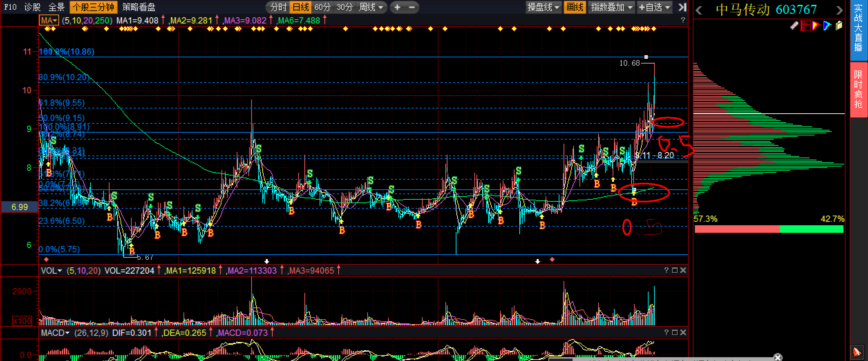Expand the 指数叠加 index overlay dropdown
The width and height of the screenshot is (868, 361).
[612, 7]
